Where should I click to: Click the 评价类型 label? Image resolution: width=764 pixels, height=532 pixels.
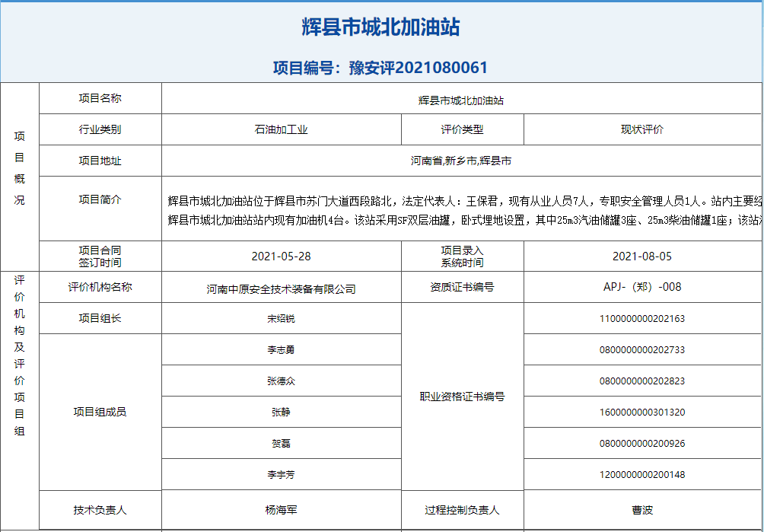click(x=462, y=129)
